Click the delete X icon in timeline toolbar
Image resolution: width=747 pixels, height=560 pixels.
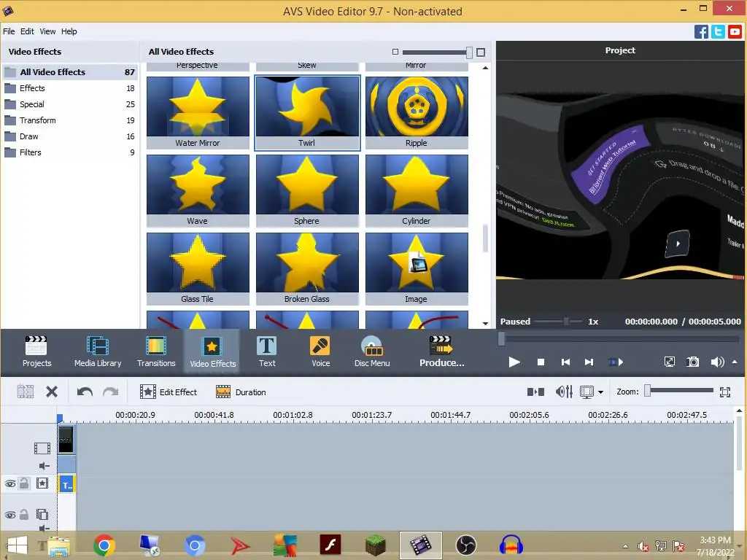(x=52, y=392)
